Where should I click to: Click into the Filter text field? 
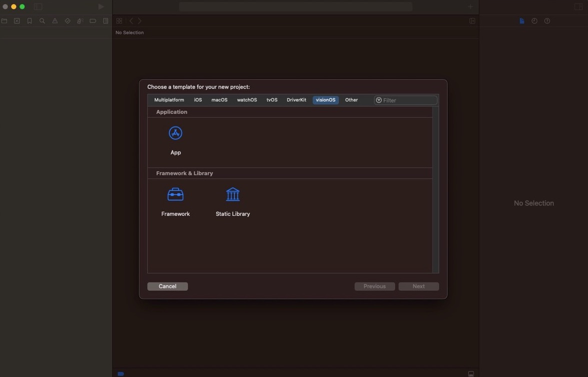(x=406, y=100)
